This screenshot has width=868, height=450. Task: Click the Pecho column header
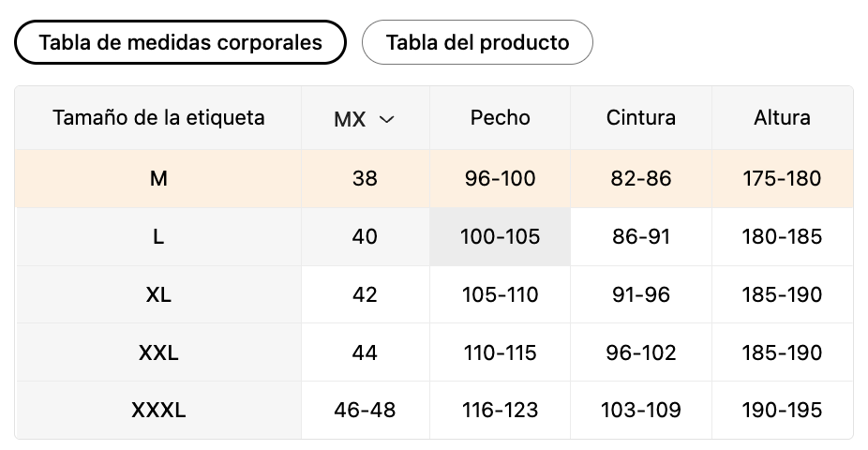tap(500, 118)
